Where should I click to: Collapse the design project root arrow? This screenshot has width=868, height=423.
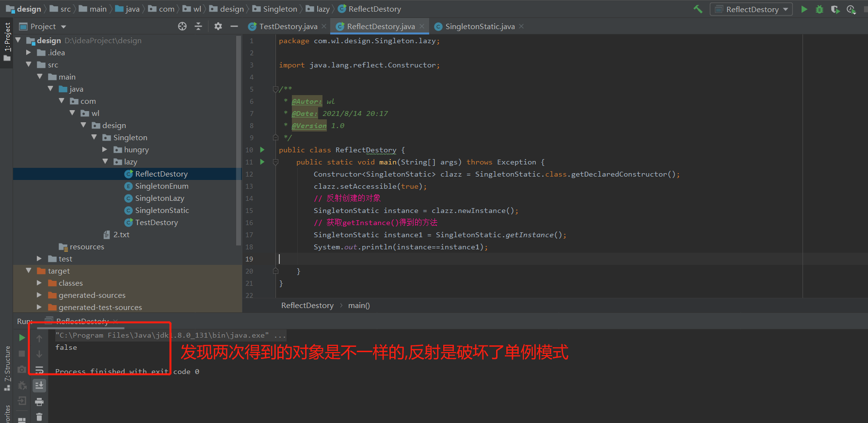(x=18, y=40)
